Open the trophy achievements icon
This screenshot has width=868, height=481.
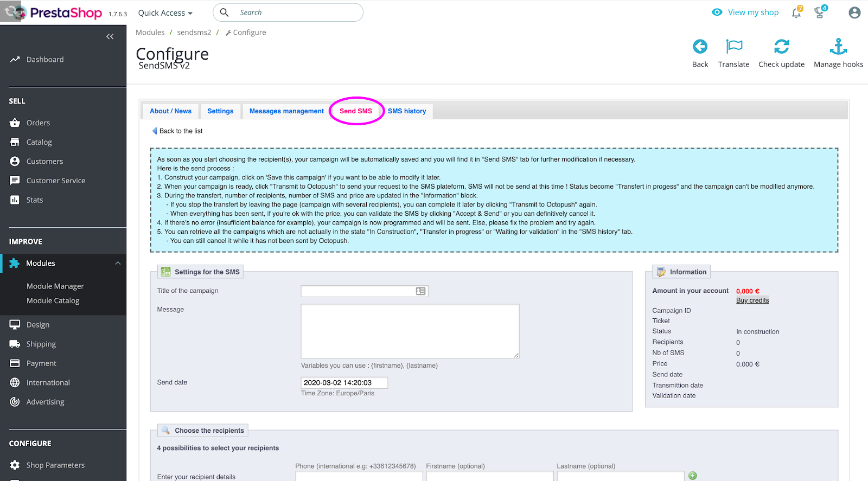[820, 12]
